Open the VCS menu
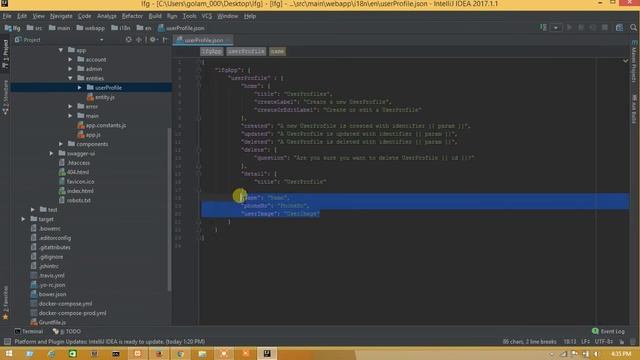This screenshot has width=640, height=360. (x=207, y=16)
